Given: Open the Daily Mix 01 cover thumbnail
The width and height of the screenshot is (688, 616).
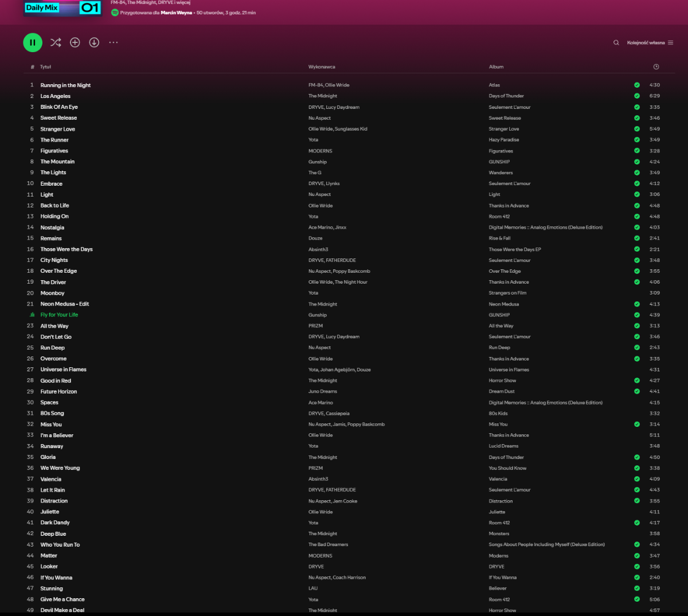Looking at the screenshot, I should pyautogui.click(x=62, y=8).
